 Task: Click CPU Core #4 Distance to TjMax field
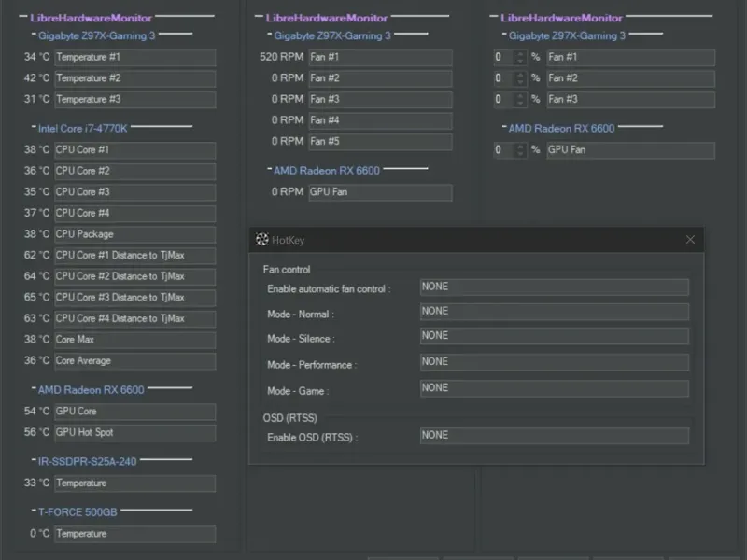pyautogui.click(x=134, y=318)
